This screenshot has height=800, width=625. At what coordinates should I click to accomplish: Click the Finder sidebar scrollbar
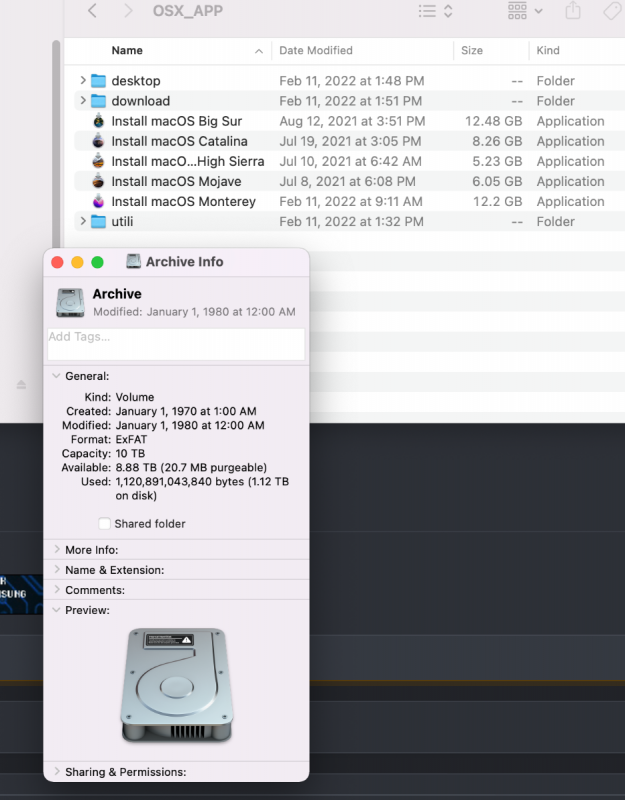[x=56, y=145]
